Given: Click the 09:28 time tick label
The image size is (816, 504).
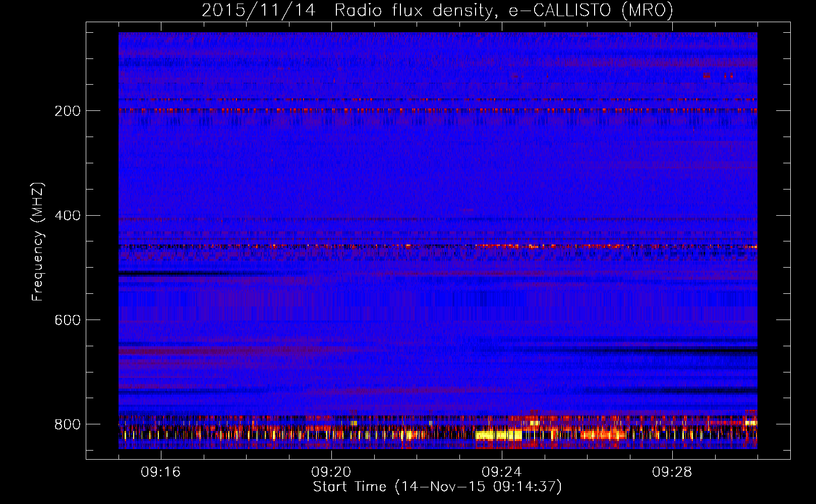Looking at the screenshot, I should coord(672,472).
